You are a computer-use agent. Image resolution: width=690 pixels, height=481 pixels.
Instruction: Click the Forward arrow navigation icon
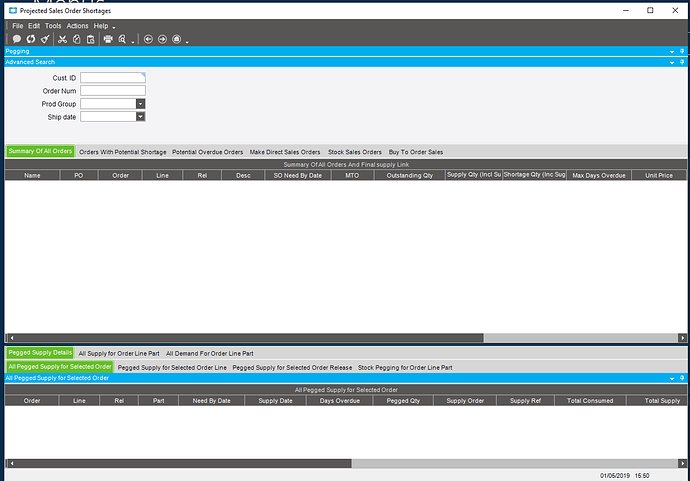(162, 39)
